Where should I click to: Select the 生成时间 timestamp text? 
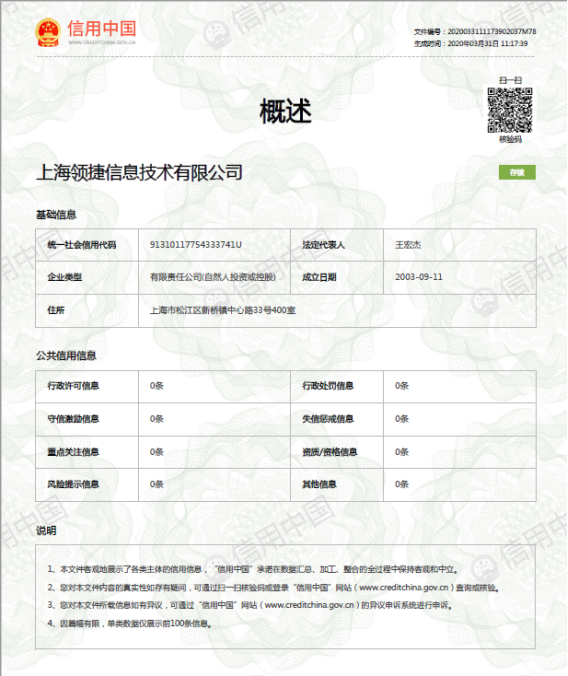coord(471,43)
